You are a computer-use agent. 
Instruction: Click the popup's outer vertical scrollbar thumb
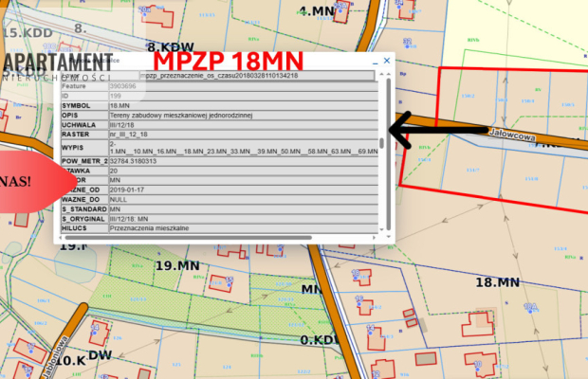(389, 154)
